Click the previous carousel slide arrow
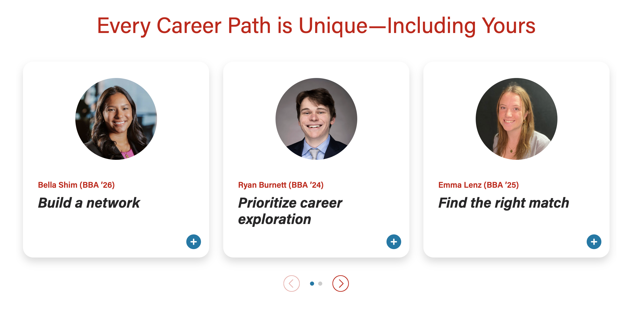Image resolution: width=644 pixels, height=313 pixels. pyautogui.click(x=291, y=283)
